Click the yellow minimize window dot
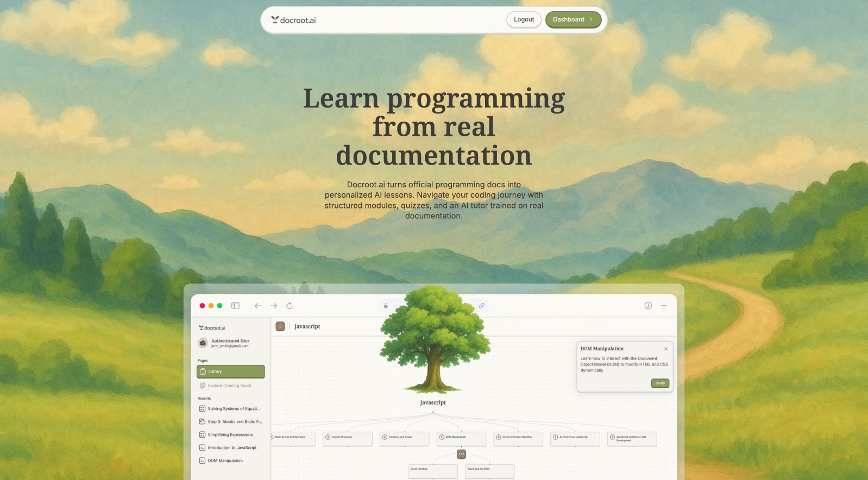 tap(211, 306)
